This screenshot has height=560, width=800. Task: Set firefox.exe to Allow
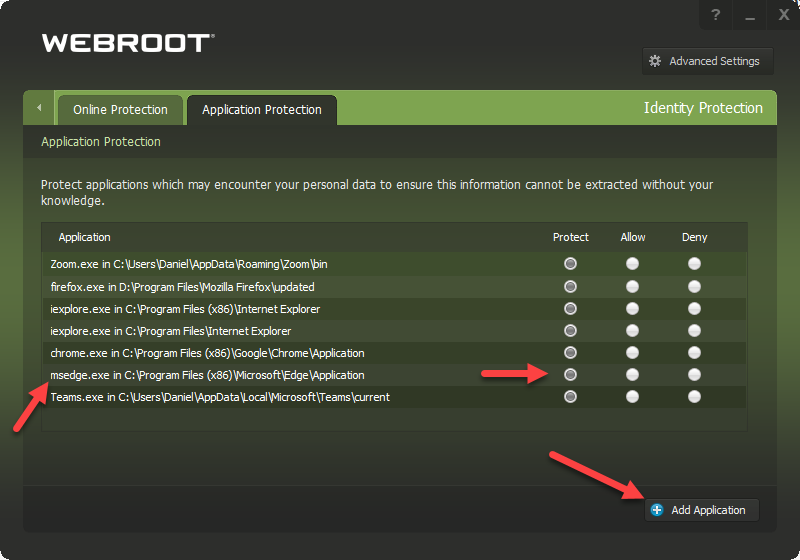pos(633,287)
